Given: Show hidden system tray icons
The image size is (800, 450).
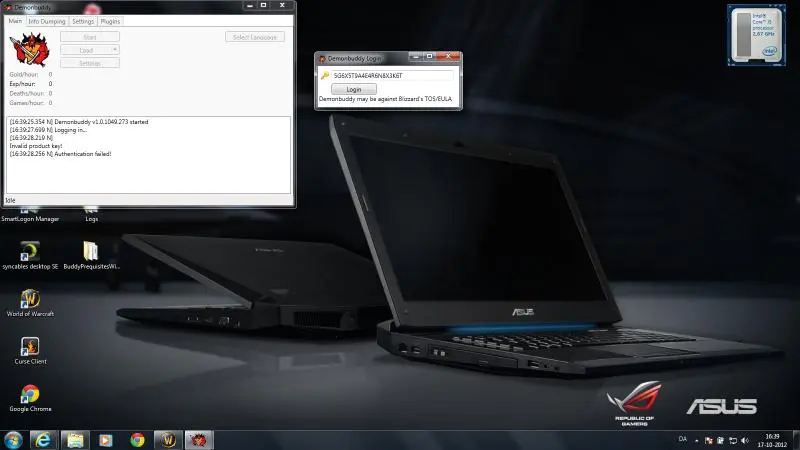Looking at the screenshot, I should (x=696, y=440).
